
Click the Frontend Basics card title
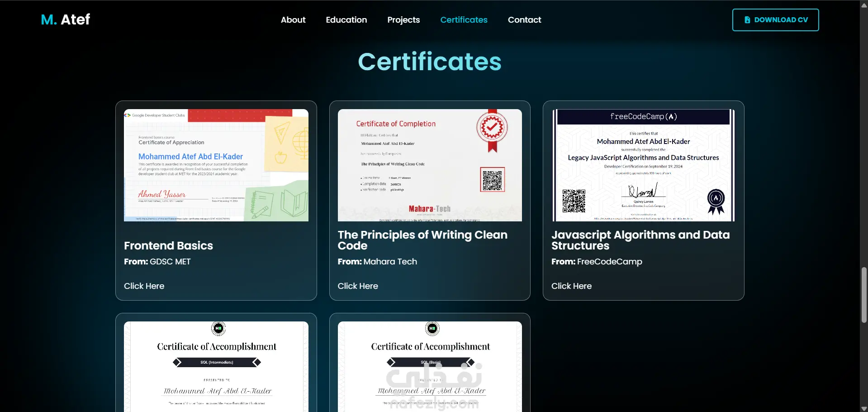pos(168,246)
